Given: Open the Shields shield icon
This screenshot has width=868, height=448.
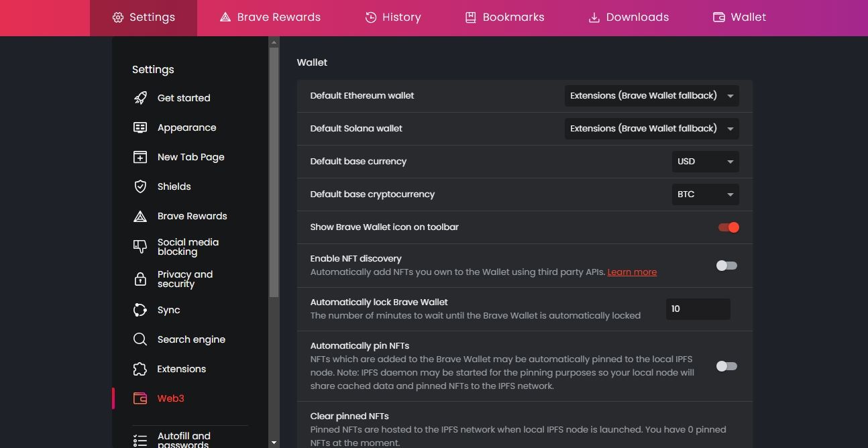Looking at the screenshot, I should pyautogui.click(x=140, y=186).
